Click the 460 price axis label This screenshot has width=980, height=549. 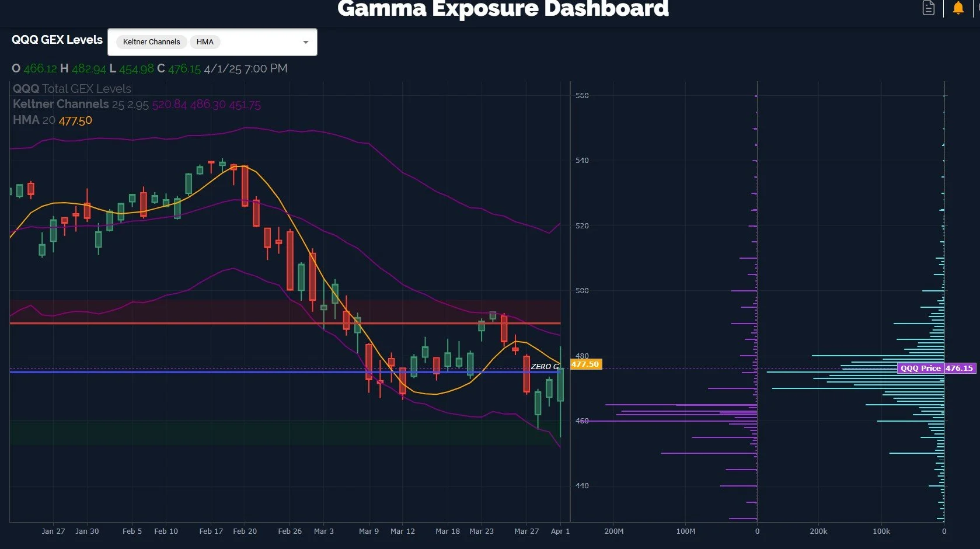tap(582, 421)
